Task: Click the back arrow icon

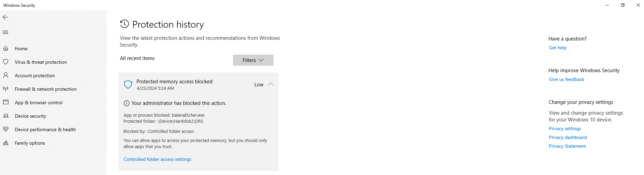Action: coord(5,17)
